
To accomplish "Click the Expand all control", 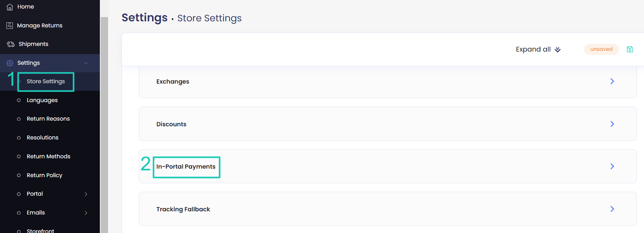I will coord(533,49).
